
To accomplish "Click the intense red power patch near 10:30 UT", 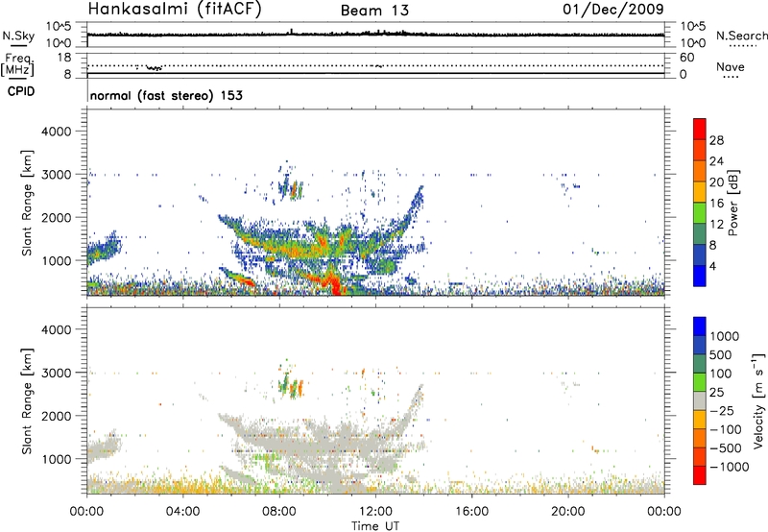I will point(335,284).
